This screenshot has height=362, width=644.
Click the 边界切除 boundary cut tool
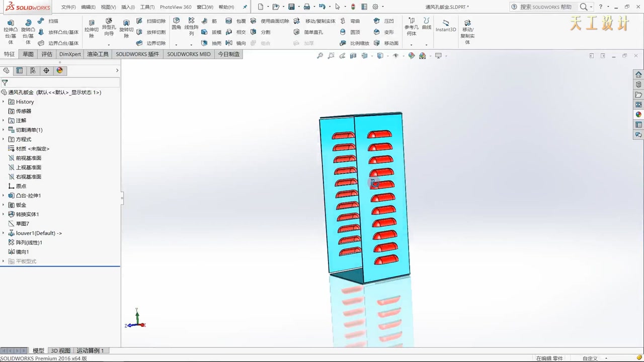pos(151,43)
